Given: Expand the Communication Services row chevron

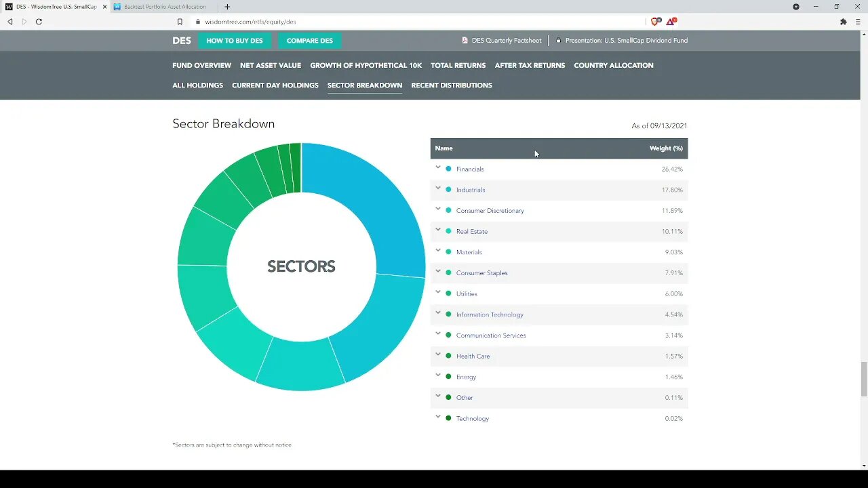Looking at the screenshot, I should click(438, 333).
